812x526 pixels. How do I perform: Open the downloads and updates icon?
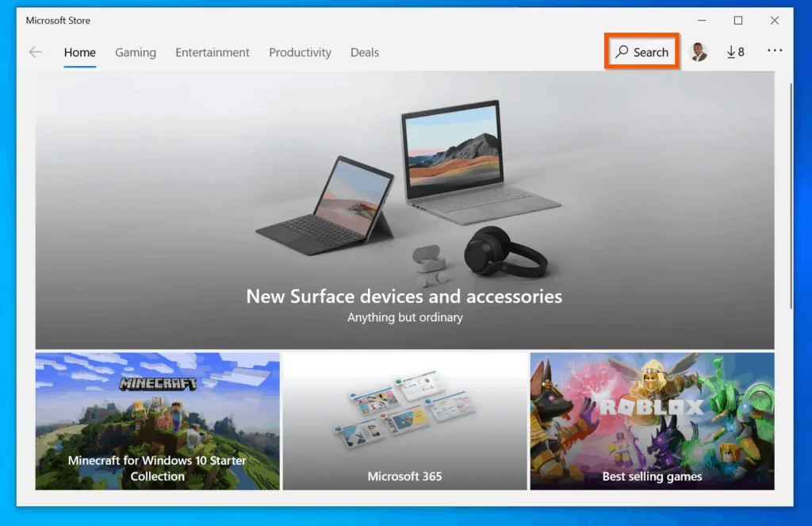coord(735,52)
